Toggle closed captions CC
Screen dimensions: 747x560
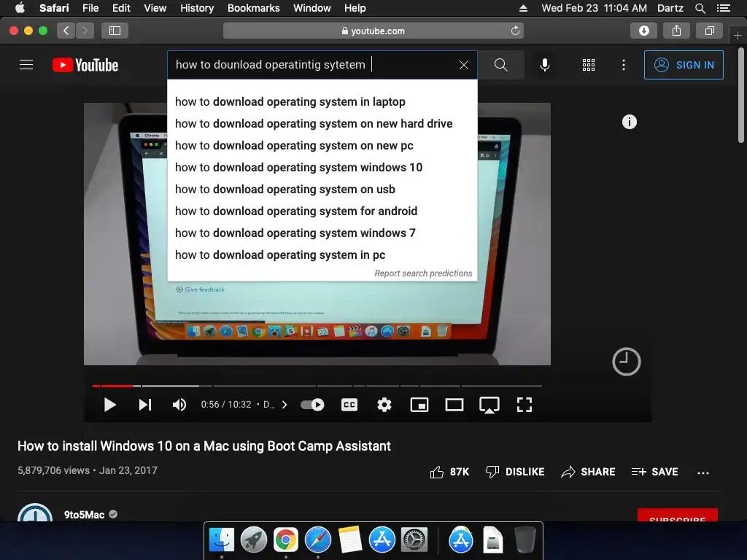click(349, 405)
